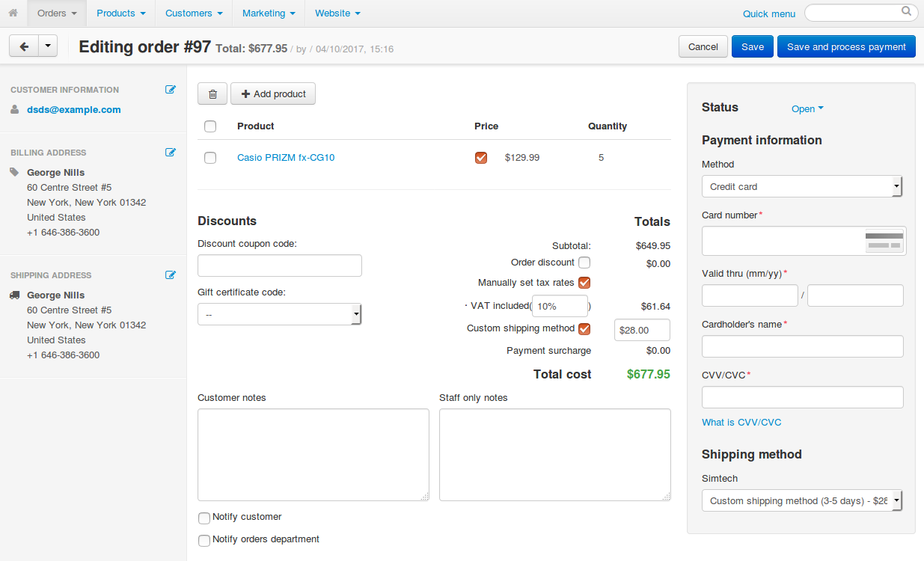Enable Notify customer checkbox
This screenshot has height=561, width=924.
point(204,518)
